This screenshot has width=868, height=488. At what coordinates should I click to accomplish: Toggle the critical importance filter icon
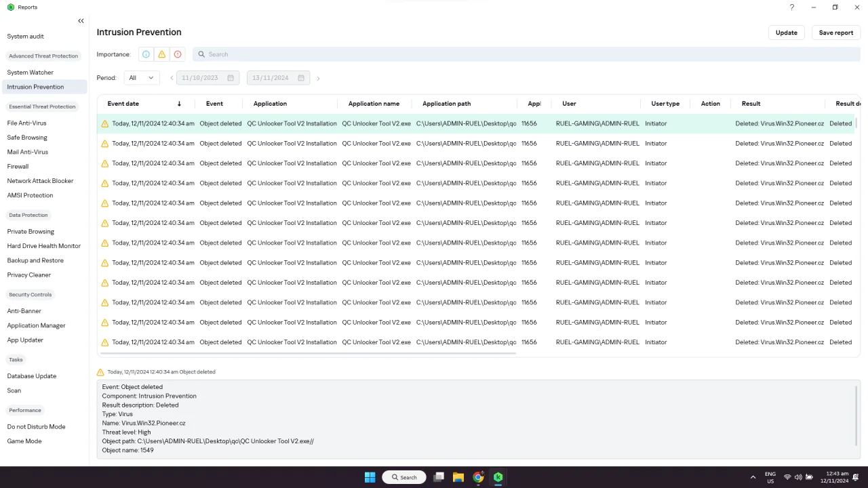178,54
